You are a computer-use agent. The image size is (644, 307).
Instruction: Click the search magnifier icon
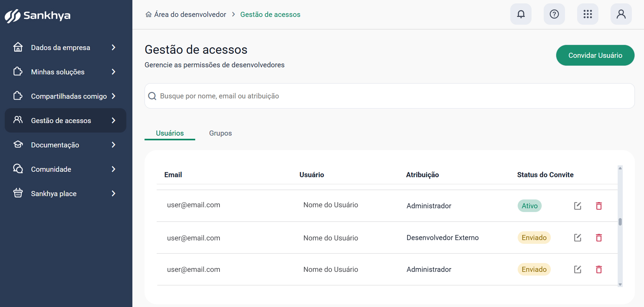[152, 96]
